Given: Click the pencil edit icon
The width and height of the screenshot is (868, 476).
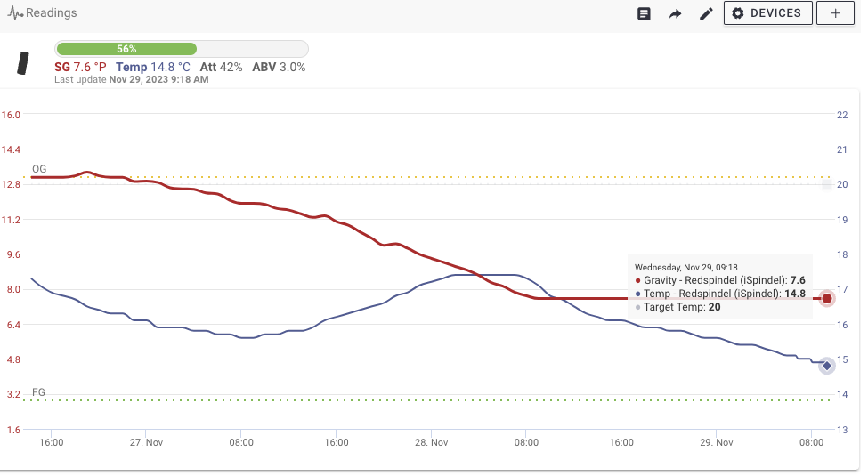Looking at the screenshot, I should (x=706, y=13).
